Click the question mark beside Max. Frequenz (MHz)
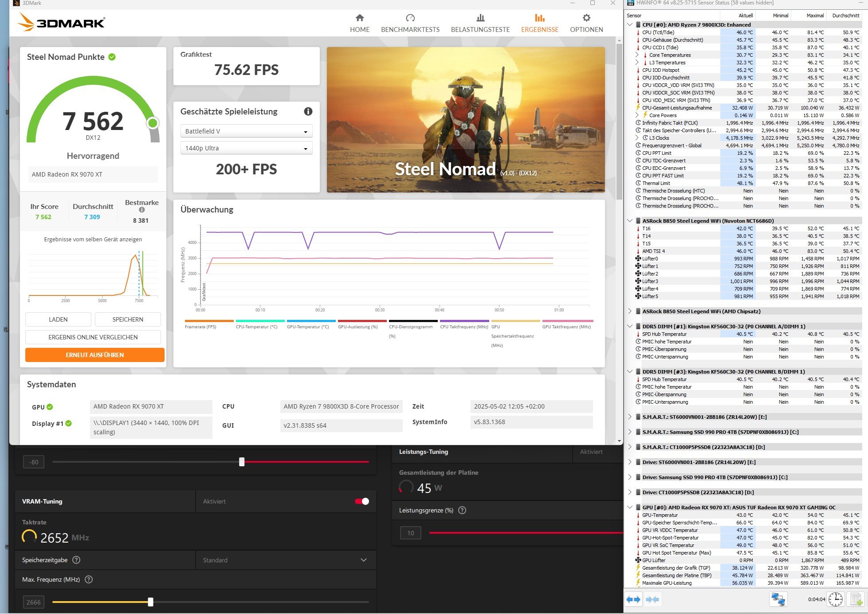The width and height of the screenshot is (868, 614). pyautogui.click(x=89, y=579)
